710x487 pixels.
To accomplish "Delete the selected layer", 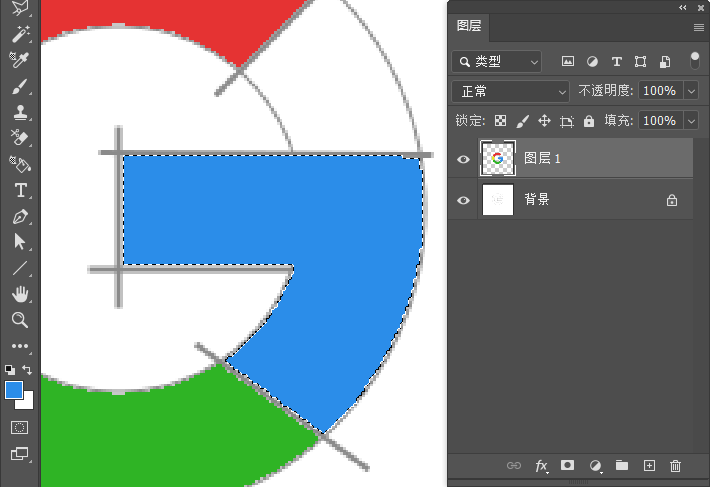I will 675,466.
